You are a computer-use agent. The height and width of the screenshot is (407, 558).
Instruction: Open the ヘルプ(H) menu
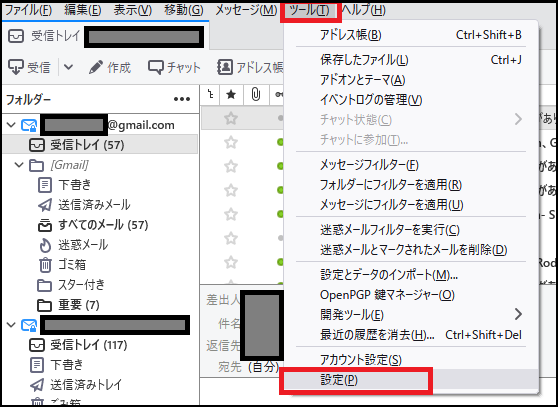point(364,10)
